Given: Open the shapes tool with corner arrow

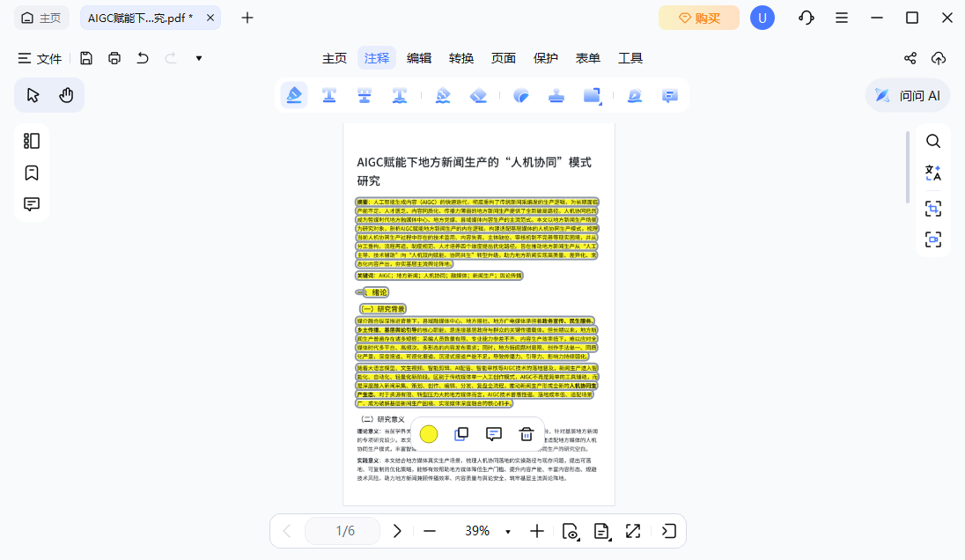Looking at the screenshot, I should tap(592, 95).
